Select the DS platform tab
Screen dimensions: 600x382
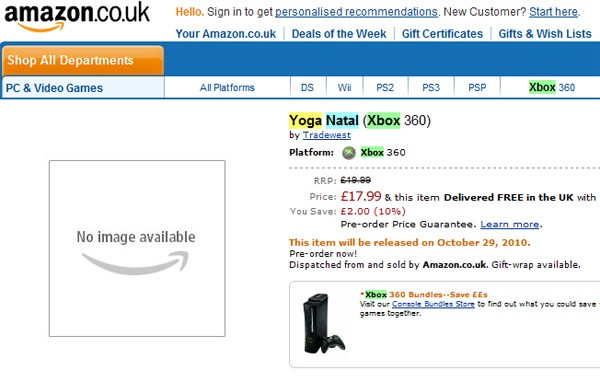click(307, 88)
